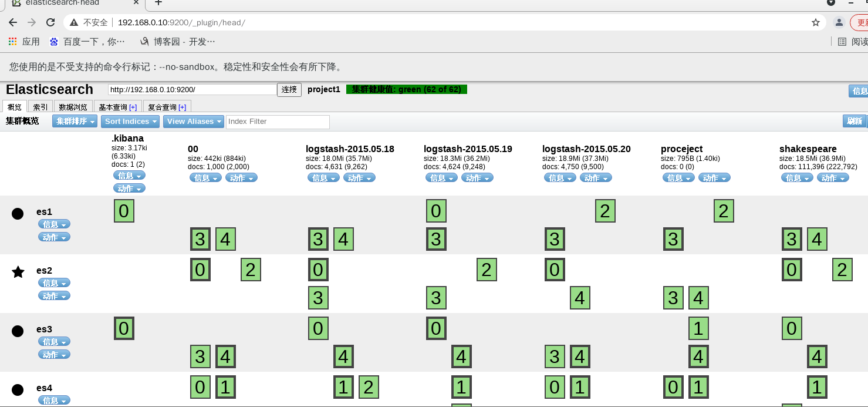Click the shakespeare index name

(808, 149)
